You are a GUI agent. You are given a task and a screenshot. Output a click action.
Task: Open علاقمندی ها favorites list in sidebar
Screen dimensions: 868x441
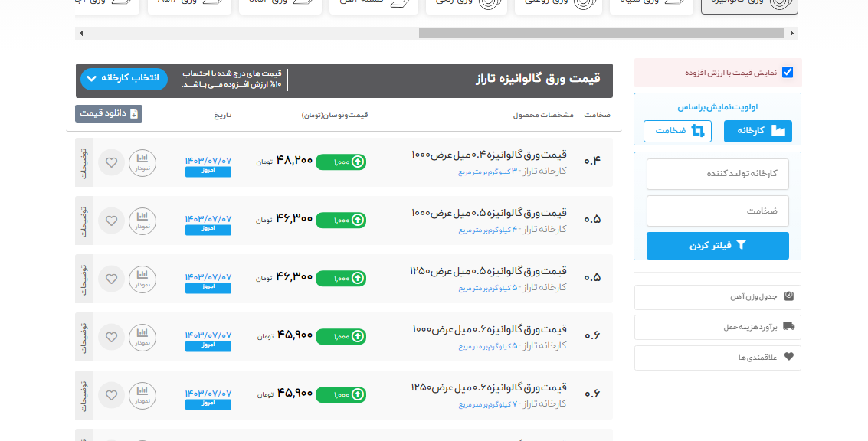[x=717, y=358]
